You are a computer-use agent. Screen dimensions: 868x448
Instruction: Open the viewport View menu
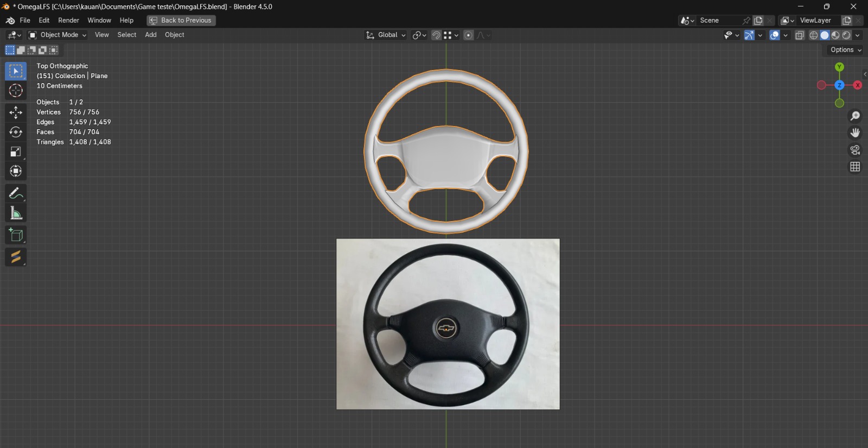point(101,35)
